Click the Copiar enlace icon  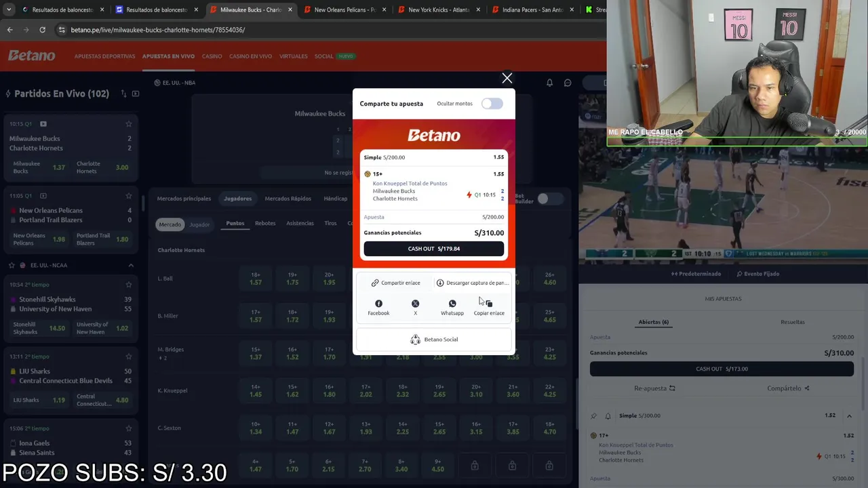tap(489, 308)
